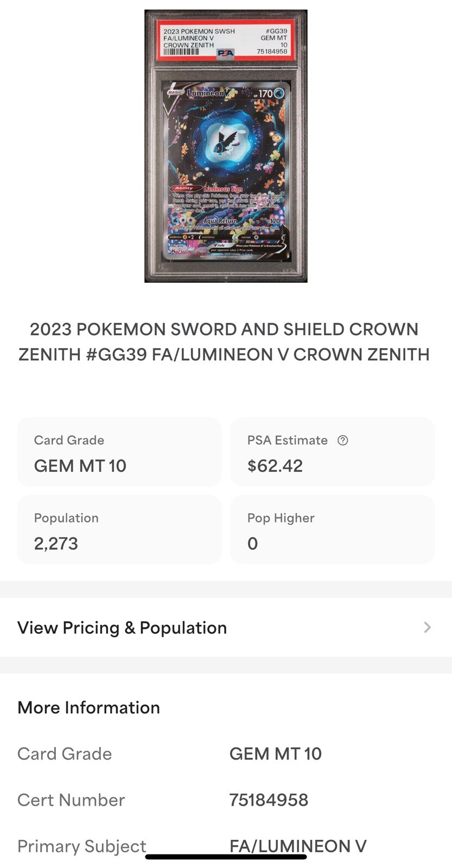
Task: Click the water energy symbol on card
Action: click(x=279, y=94)
